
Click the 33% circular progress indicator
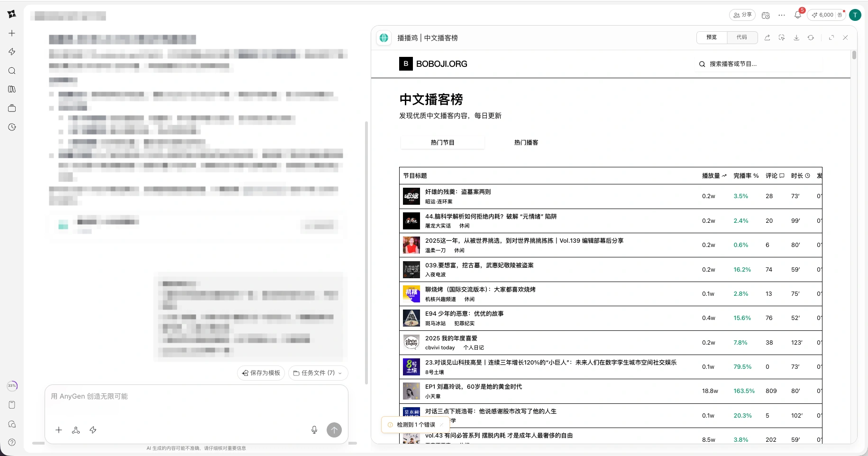point(12,386)
